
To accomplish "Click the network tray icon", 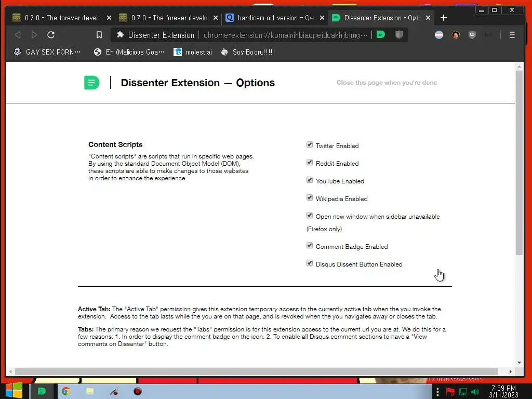I will [x=463, y=392].
